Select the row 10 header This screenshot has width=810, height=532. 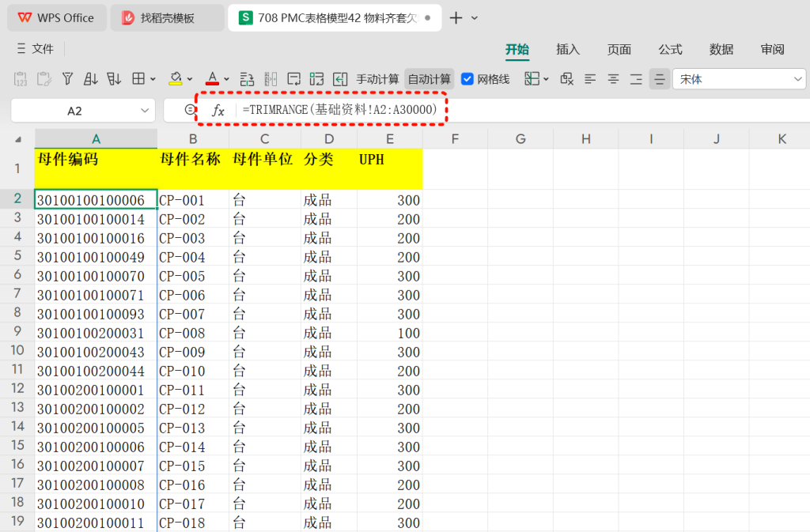17,350
